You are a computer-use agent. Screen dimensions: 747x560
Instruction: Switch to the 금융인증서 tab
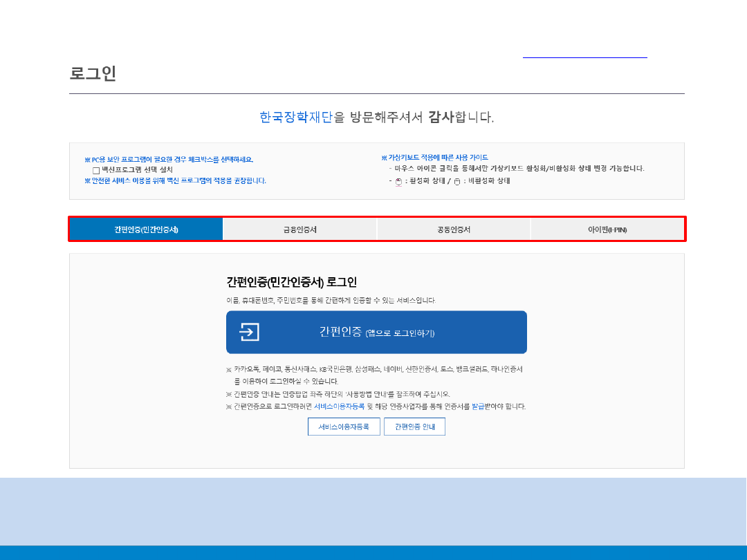[x=299, y=230]
